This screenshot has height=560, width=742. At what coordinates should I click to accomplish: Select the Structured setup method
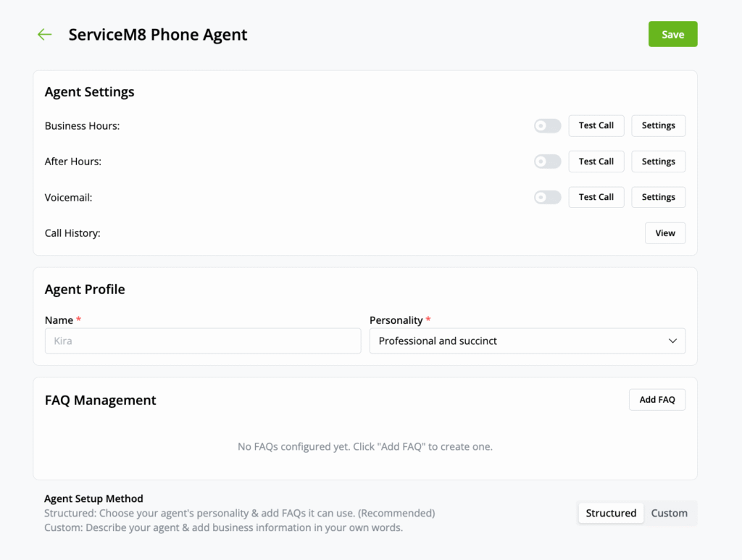[610, 513]
